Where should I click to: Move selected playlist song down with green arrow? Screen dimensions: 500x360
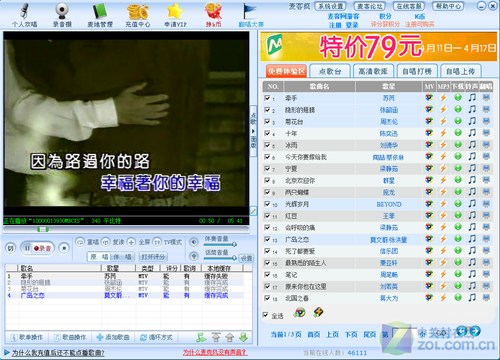point(244,337)
